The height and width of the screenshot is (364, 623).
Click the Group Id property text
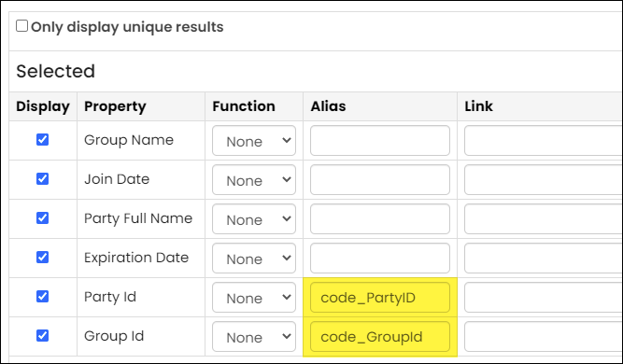114,336
